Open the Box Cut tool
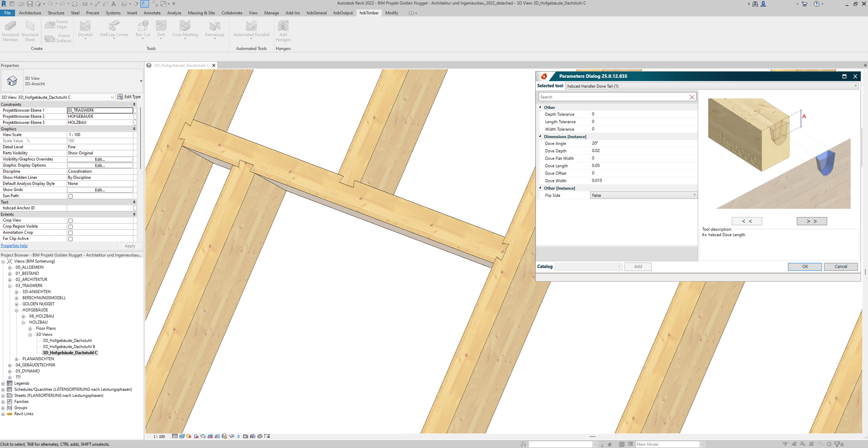The width and height of the screenshot is (868, 448). pyautogui.click(x=142, y=26)
